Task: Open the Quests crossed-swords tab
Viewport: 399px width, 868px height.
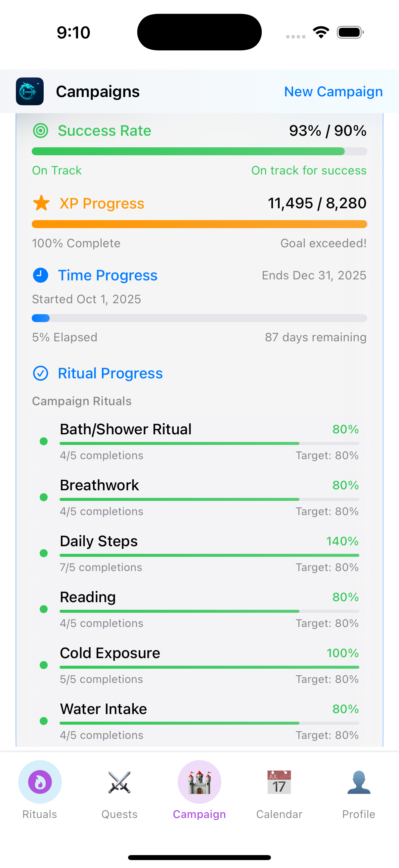Action: [x=119, y=782]
